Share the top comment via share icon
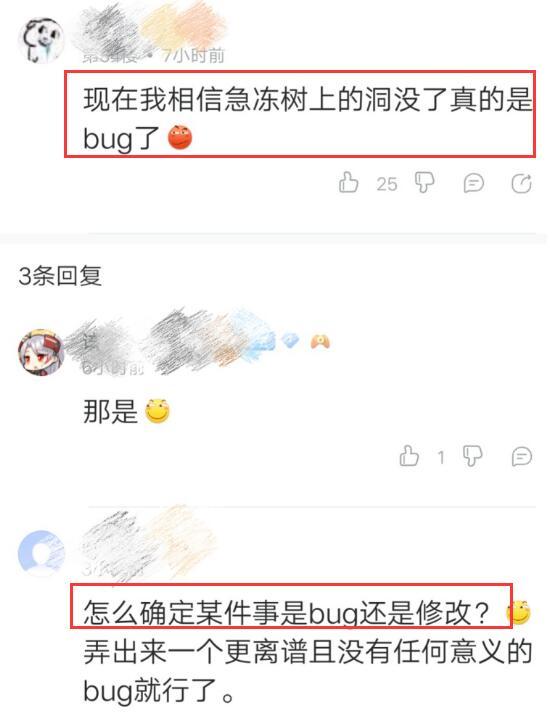Image resolution: width=552 pixels, height=713 pixels. point(521,183)
